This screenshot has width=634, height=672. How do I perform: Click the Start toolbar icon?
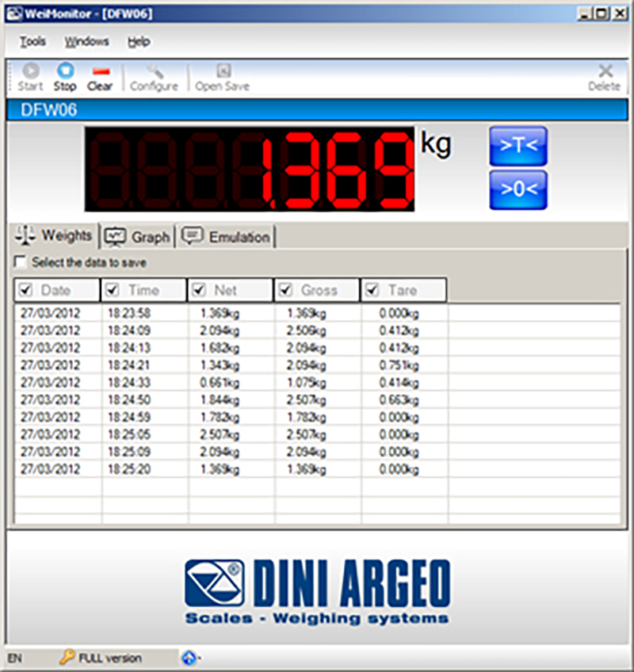tap(30, 71)
